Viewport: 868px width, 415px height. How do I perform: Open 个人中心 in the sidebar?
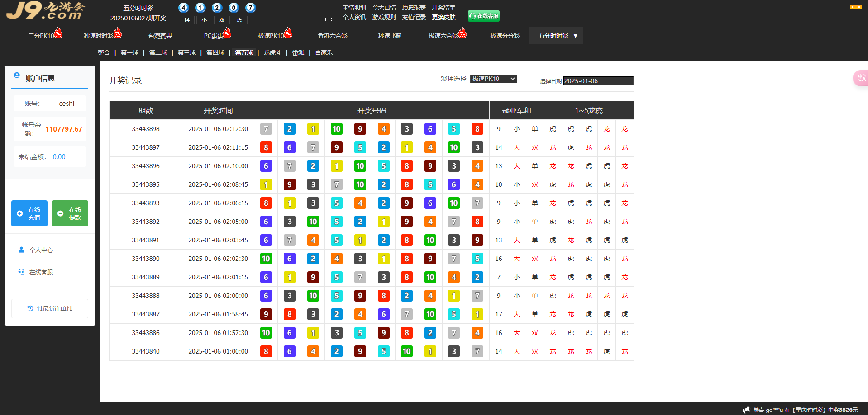41,250
